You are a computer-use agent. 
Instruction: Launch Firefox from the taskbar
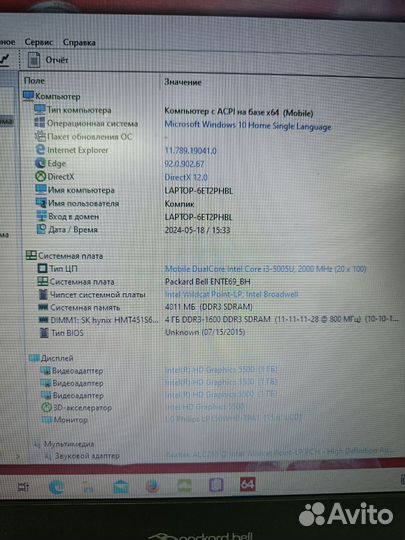click(x=152, y=486)
